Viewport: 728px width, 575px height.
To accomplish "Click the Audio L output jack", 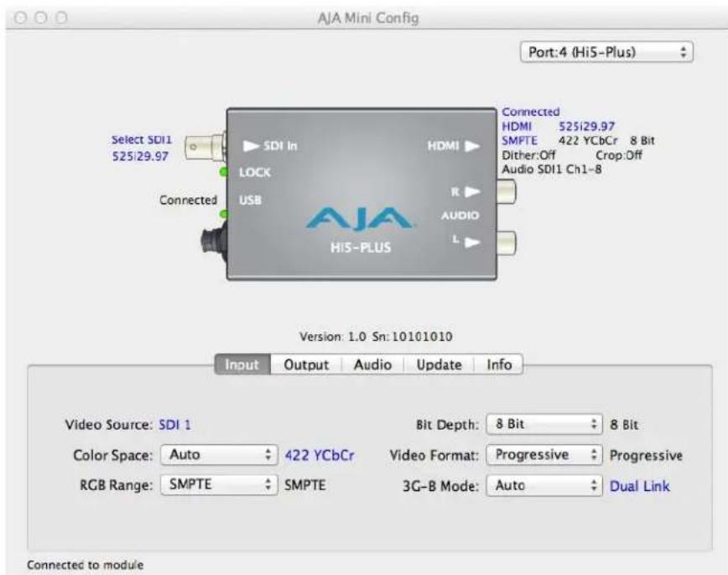I will [x=506, y=243].
